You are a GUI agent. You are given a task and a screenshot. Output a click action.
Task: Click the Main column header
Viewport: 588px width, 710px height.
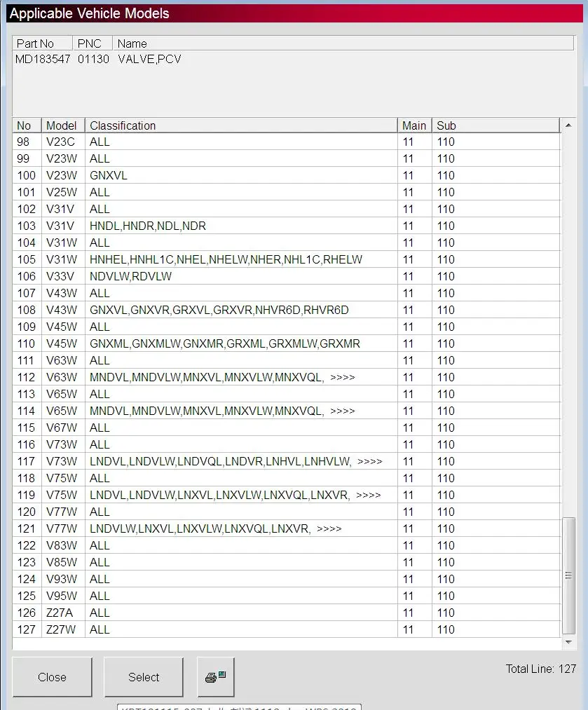(415, 125)
